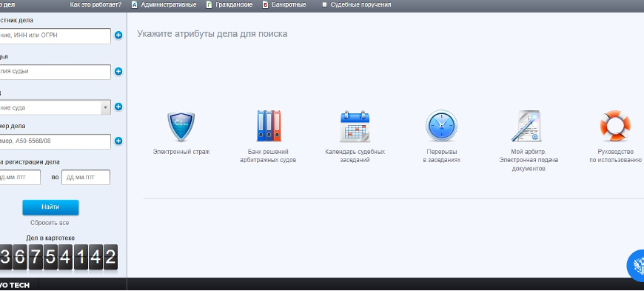
Task: Open Мой арбитр document submission icon
Action: tap(526, 126)
